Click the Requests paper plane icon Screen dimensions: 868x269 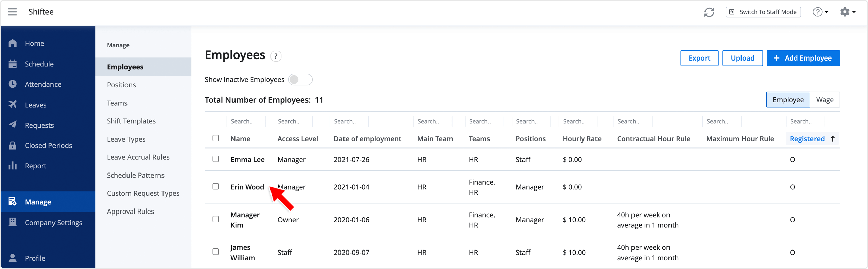click(x=13, y=125)
